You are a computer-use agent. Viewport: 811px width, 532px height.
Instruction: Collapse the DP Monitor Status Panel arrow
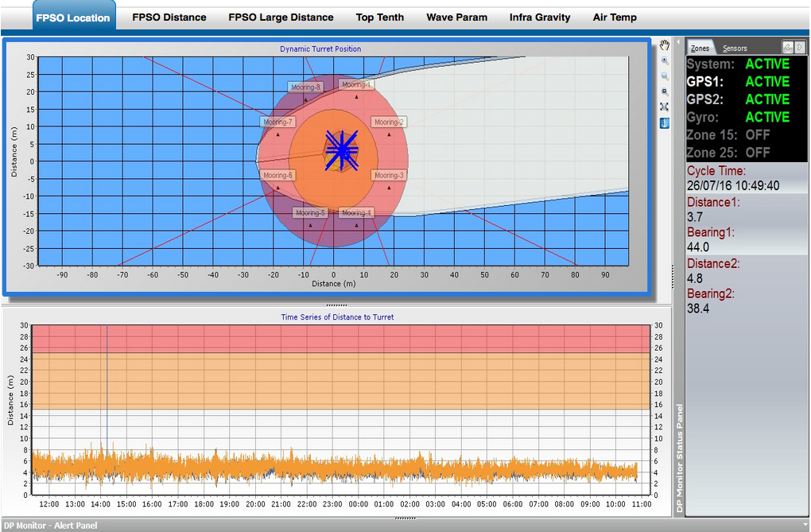tap(678, 41)
